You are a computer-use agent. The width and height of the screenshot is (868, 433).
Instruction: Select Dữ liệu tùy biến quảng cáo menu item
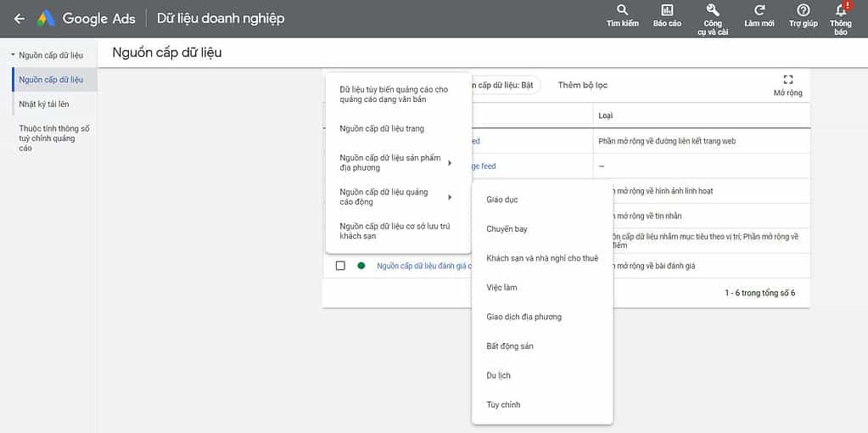(x=399, y=95)
